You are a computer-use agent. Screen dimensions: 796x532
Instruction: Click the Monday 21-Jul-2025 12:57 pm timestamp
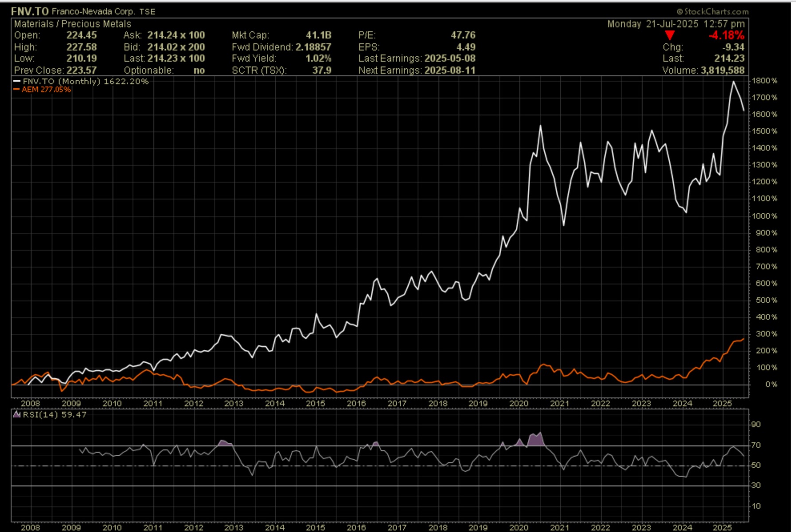[676, 24]
